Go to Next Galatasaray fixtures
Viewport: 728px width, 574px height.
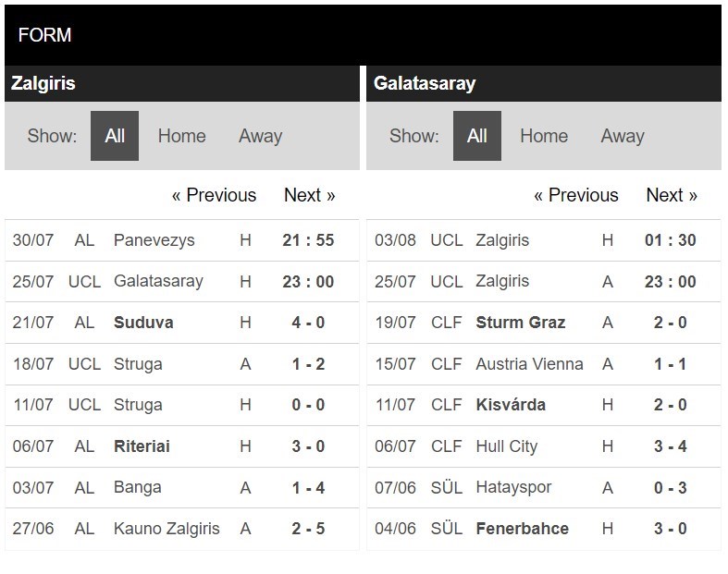pyautogui.click(x=672, y=195)
